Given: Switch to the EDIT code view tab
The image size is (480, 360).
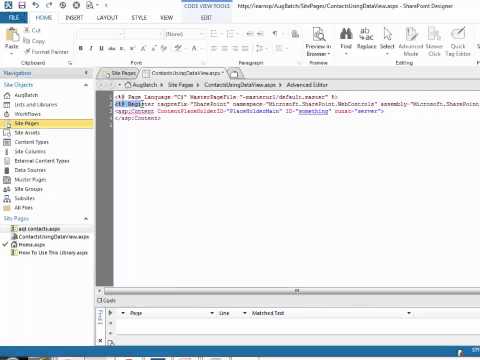Looking at the screenshot, I should click(x=206, y=18).
